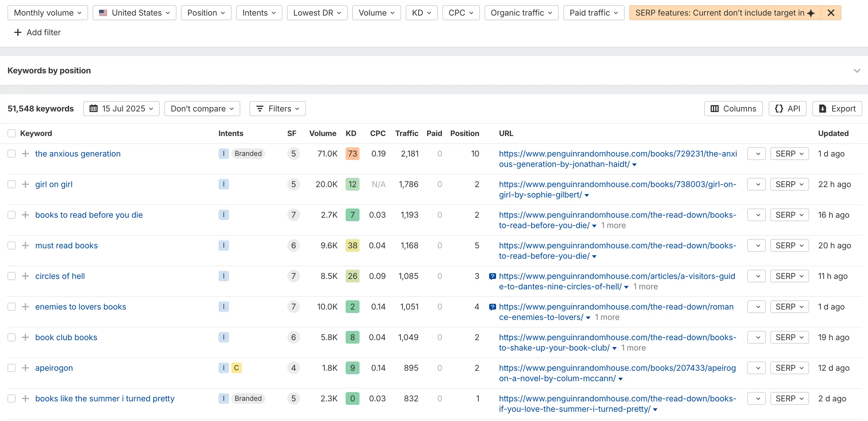Image resolution: width=868 pixels, height=421 pixels.
Task: Open SERP dropdown for 'book club books'
Action: [x=789, y=338]
